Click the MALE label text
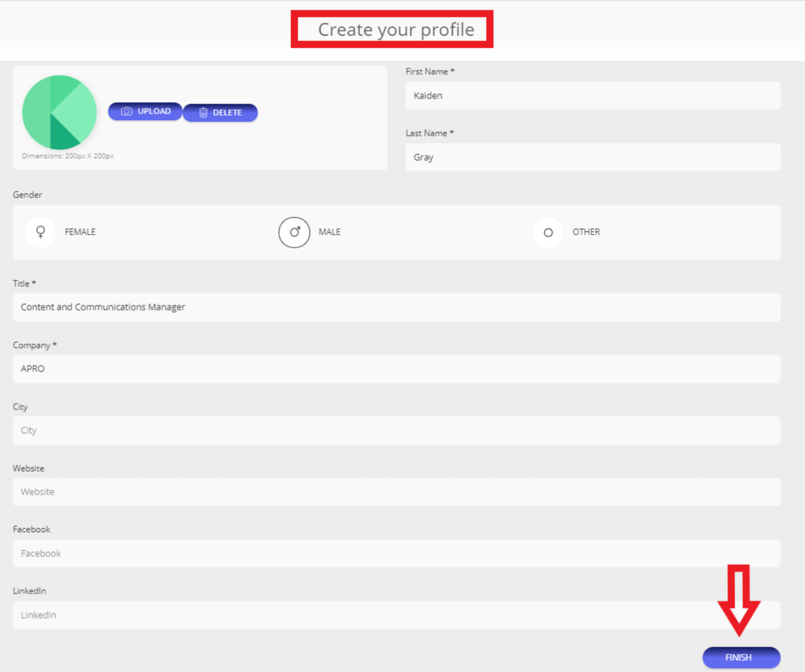Viewport: 805px width, 672px height. click(x=329, y=232)
